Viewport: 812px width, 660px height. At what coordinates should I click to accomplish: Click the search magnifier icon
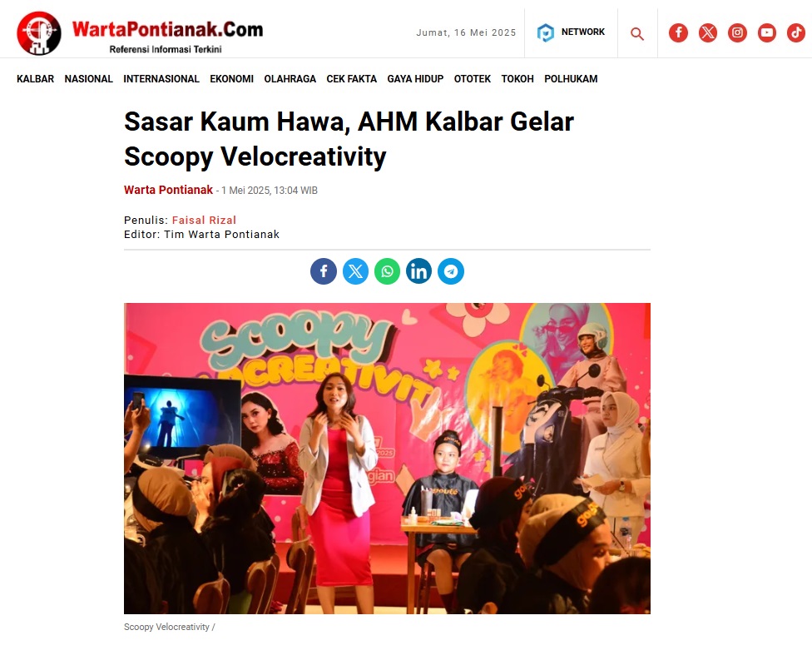(x=637, y=34)
